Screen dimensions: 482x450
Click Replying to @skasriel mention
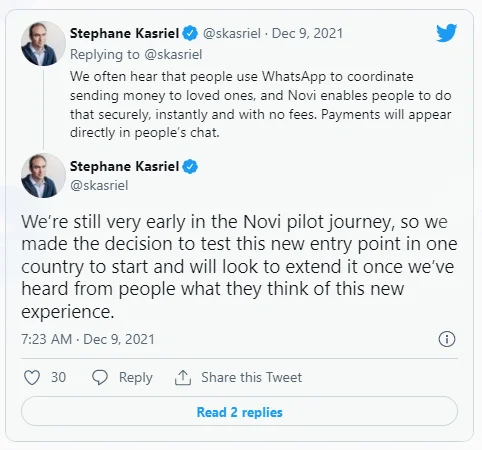173,54
